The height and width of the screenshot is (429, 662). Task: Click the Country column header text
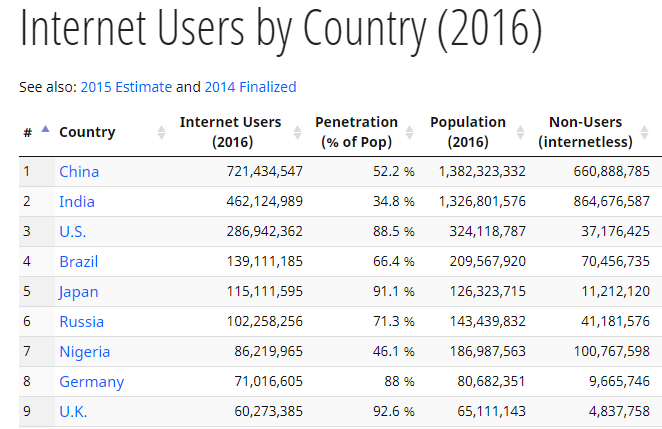[x=87, y=132]
